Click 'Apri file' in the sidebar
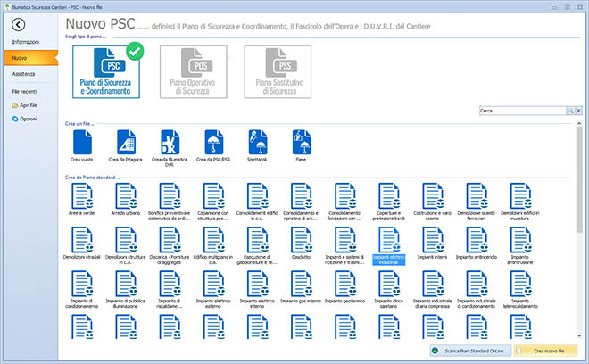 click(29, 104)
